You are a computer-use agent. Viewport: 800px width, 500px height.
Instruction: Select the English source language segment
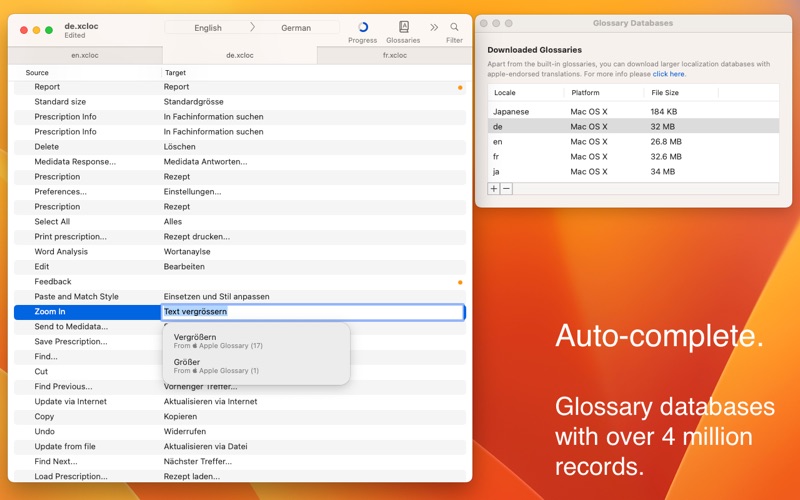(208, 28)
